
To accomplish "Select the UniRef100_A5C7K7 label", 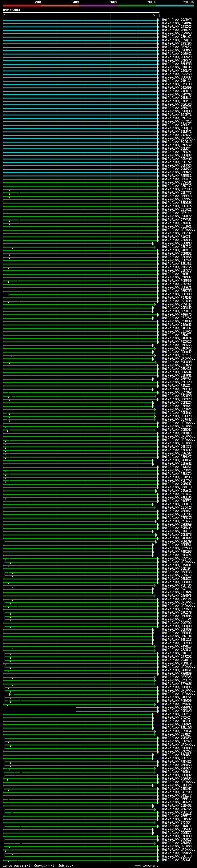I will click(x=177, y=118).
